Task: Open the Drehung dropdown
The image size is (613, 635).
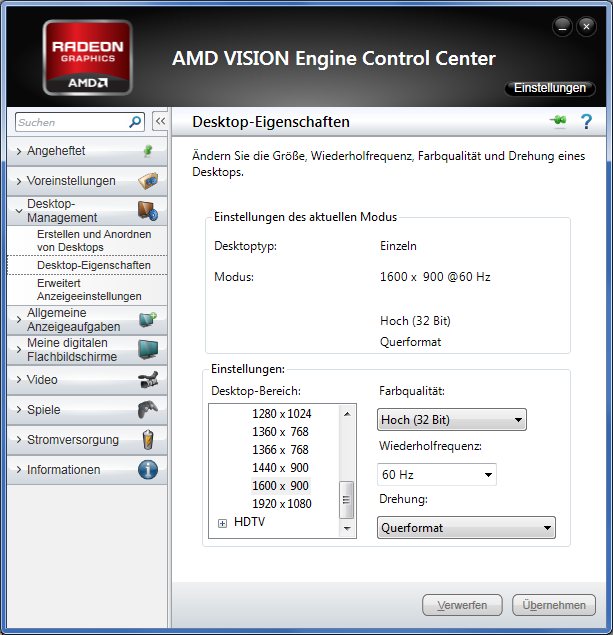Action: (466, 528)
